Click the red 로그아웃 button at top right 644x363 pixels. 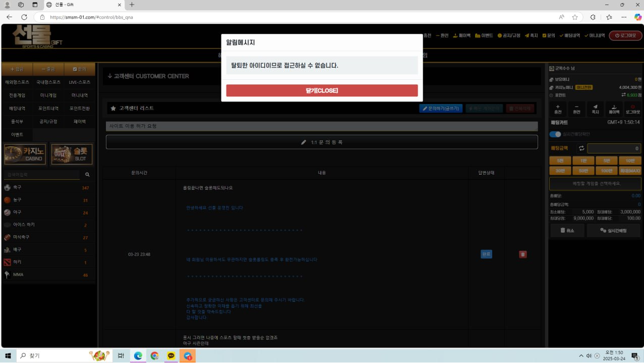click(x=625, y=36)
